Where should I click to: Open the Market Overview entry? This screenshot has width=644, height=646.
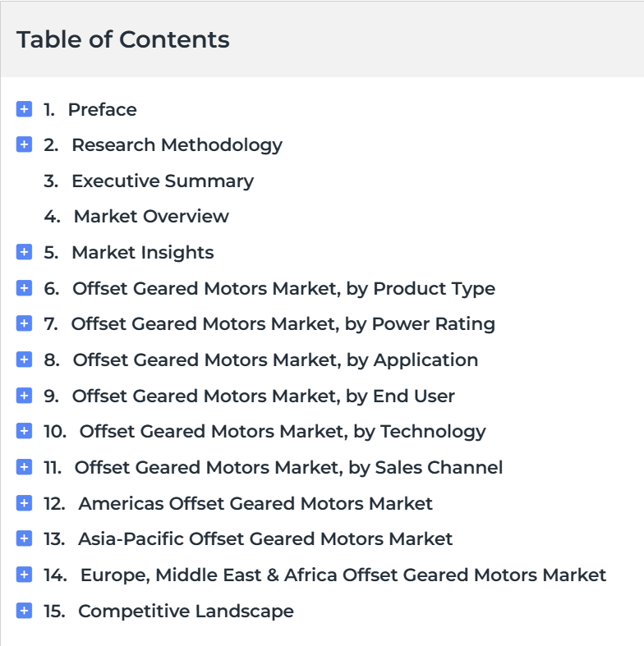pyautogui.click(x=151, y=217)
